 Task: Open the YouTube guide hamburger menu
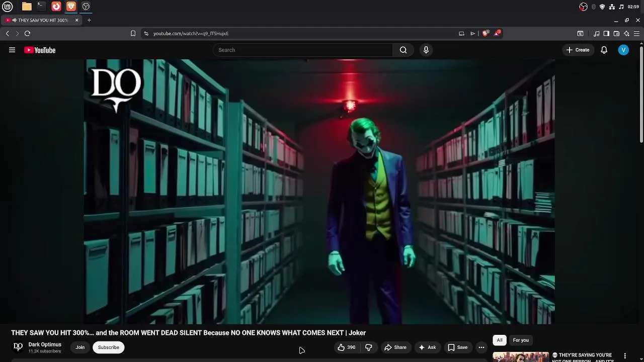coord(12,50)
